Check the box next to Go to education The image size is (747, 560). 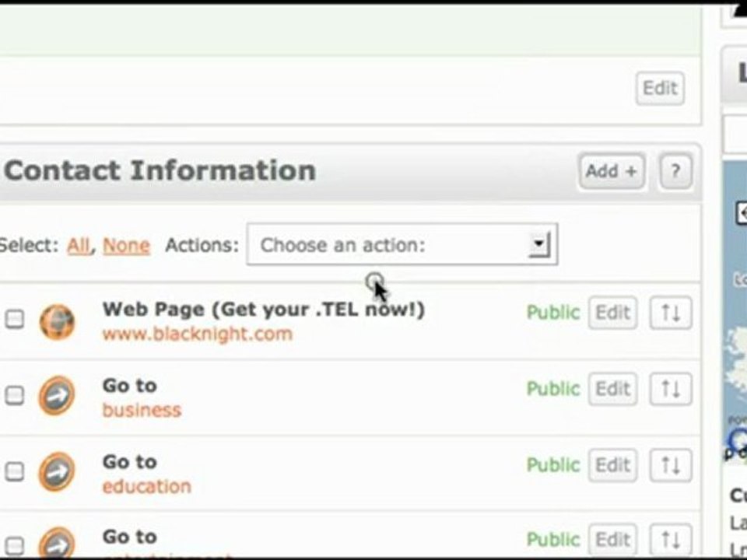tap(15, 471)
